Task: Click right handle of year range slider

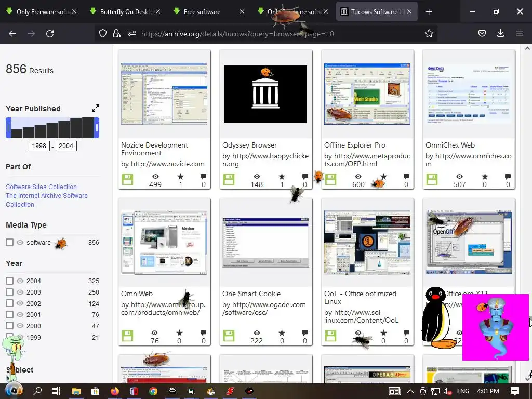Action: 97,128
